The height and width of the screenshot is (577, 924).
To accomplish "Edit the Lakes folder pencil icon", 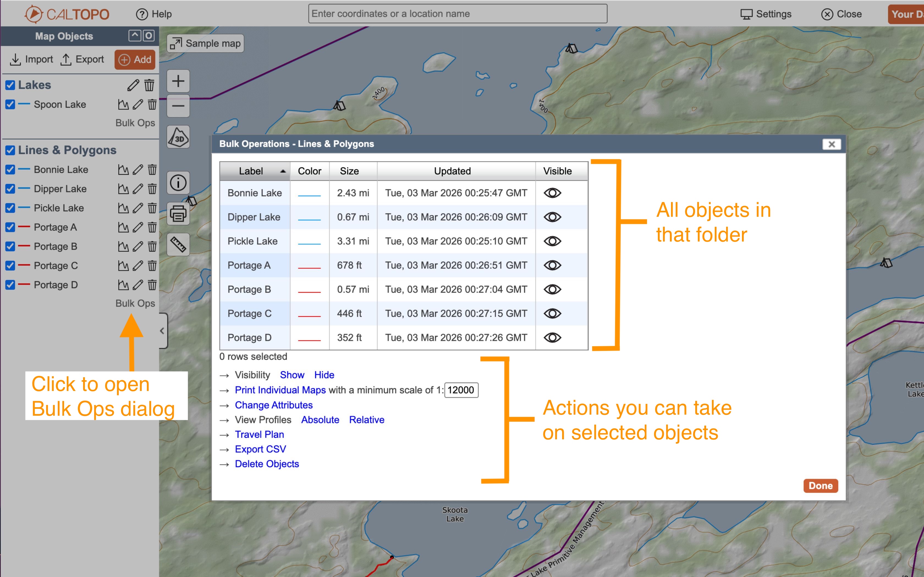I will [133, 85].
